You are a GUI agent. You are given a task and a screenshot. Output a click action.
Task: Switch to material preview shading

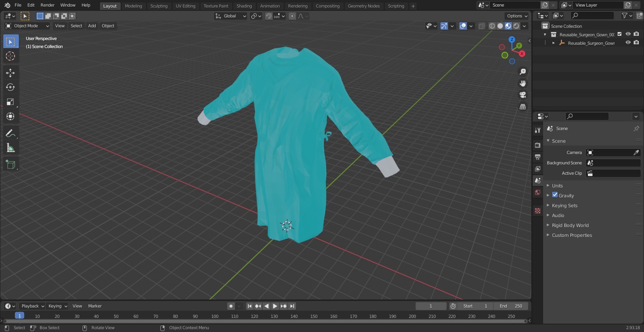[508, 26]
